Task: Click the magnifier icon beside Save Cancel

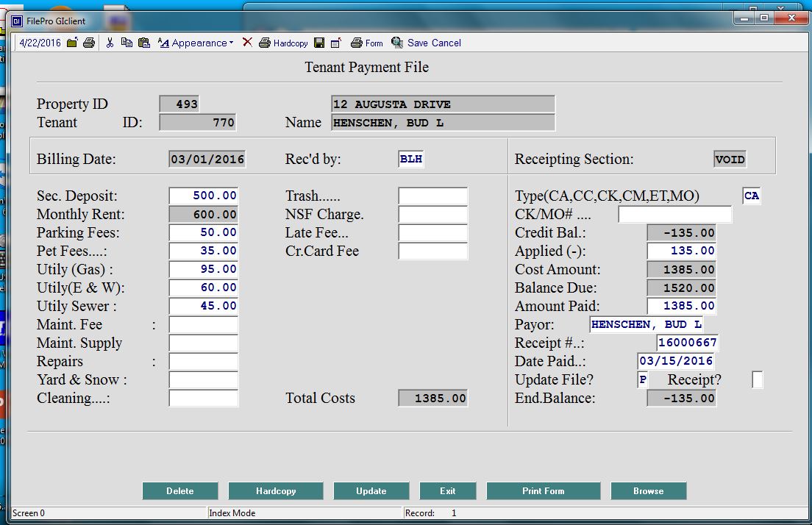Action: point(397,43)
